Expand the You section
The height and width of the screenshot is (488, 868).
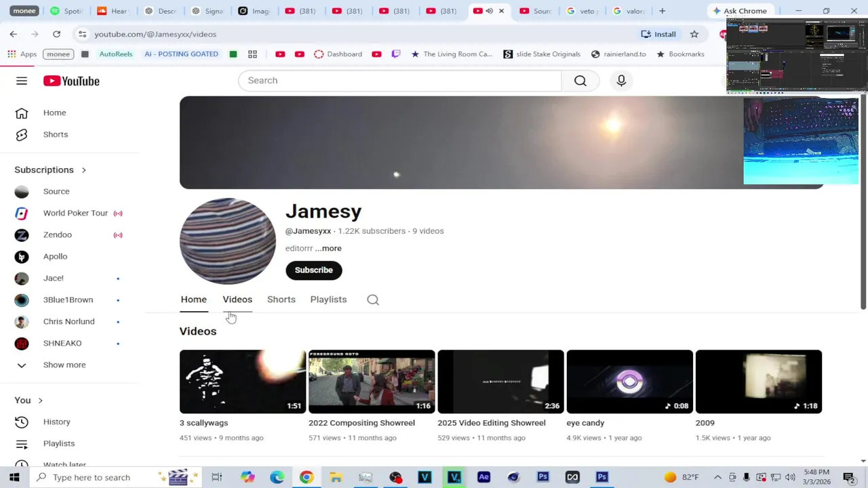(x=28, y=400)
